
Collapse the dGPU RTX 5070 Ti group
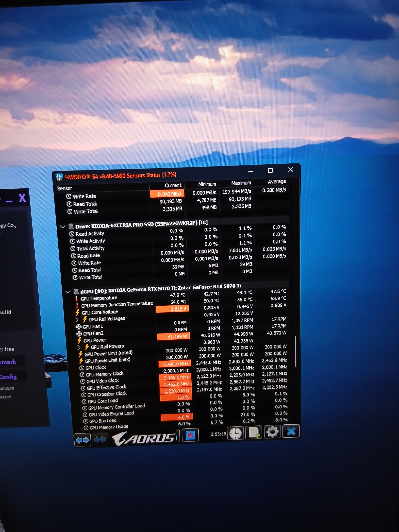[x=68, y=292]
